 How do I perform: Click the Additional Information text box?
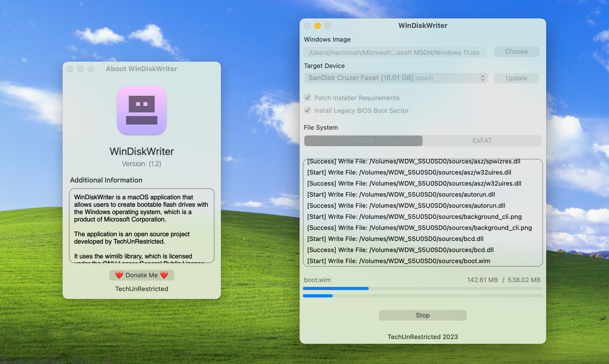(142, 226)
